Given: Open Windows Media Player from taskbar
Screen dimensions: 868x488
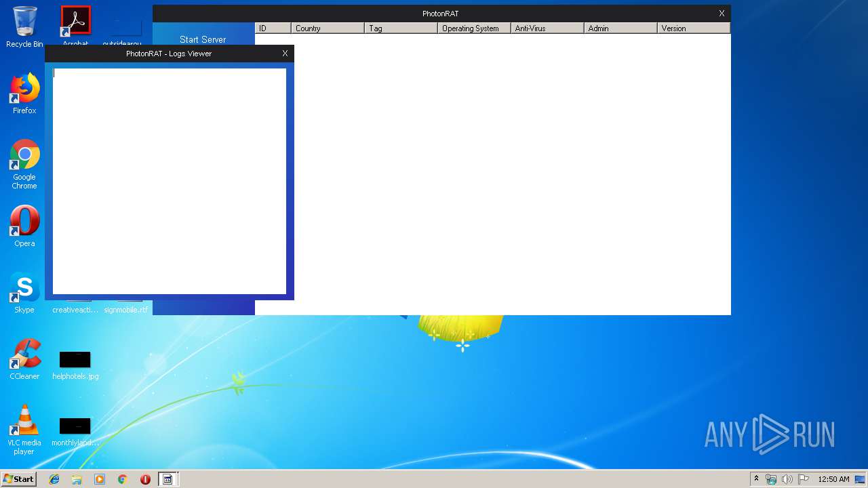Looking at the screenshot, I should click(100, 479).
